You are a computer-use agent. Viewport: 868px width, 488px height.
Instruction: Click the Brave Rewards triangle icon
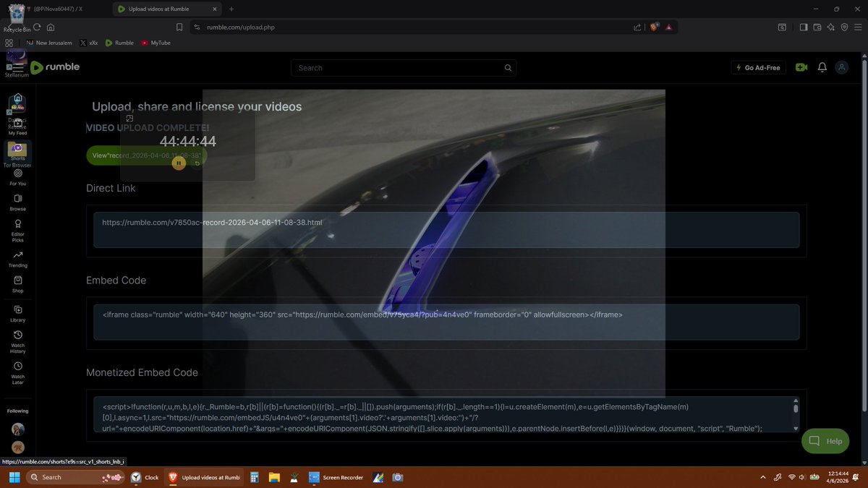pos(668,27)
